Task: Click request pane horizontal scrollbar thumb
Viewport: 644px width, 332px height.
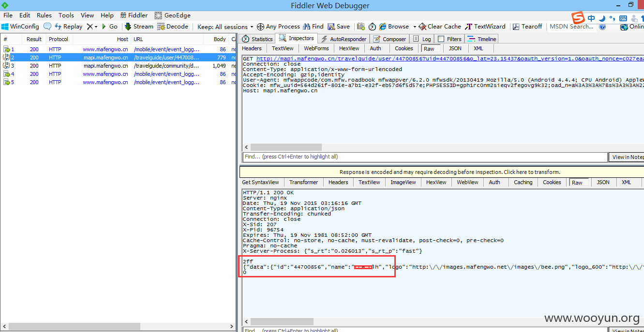Action: point(286,147)
